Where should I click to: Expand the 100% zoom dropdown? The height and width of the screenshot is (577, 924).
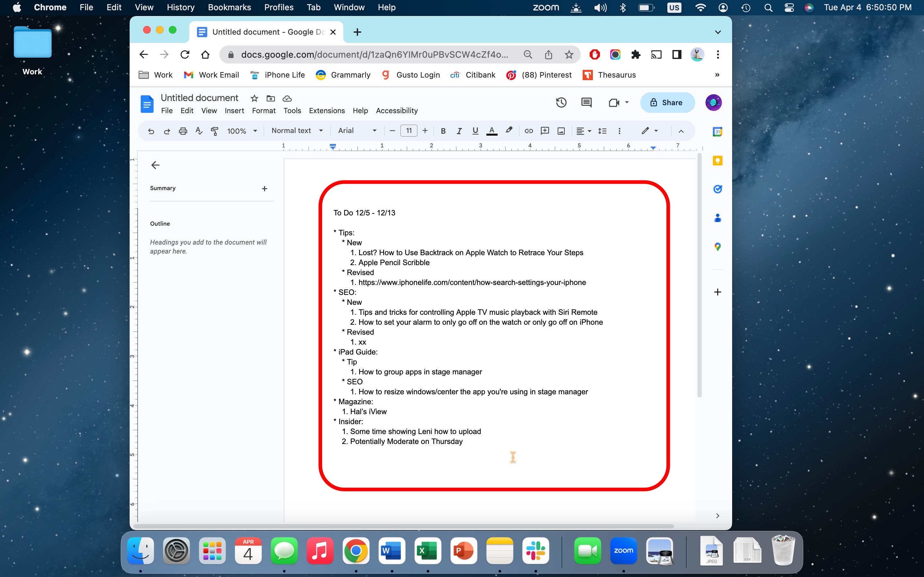click(242, 131)
